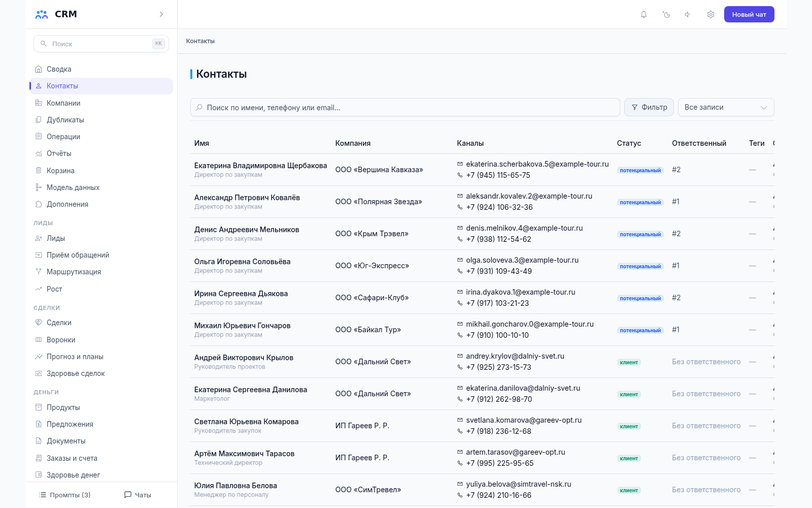Click the Прогноз и планы icon
This screenshot has width=812, height=508.
pos(39,357)
